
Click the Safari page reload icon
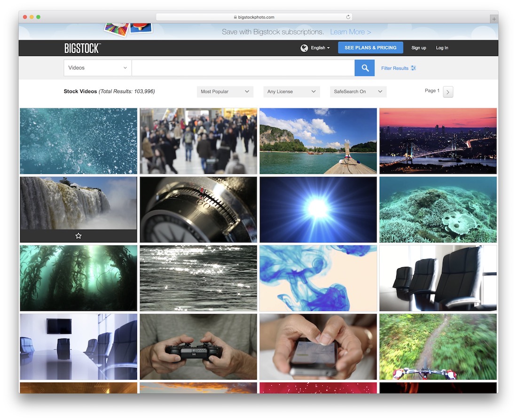click(x=348, y=17)
